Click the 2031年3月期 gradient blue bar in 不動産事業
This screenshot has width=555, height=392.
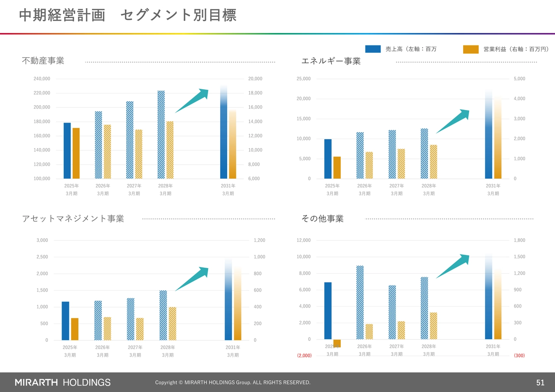tap(224, 132)
